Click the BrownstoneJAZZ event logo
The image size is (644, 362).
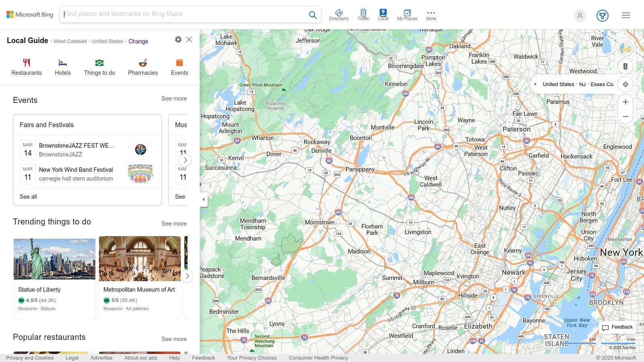tap(140, 150)
